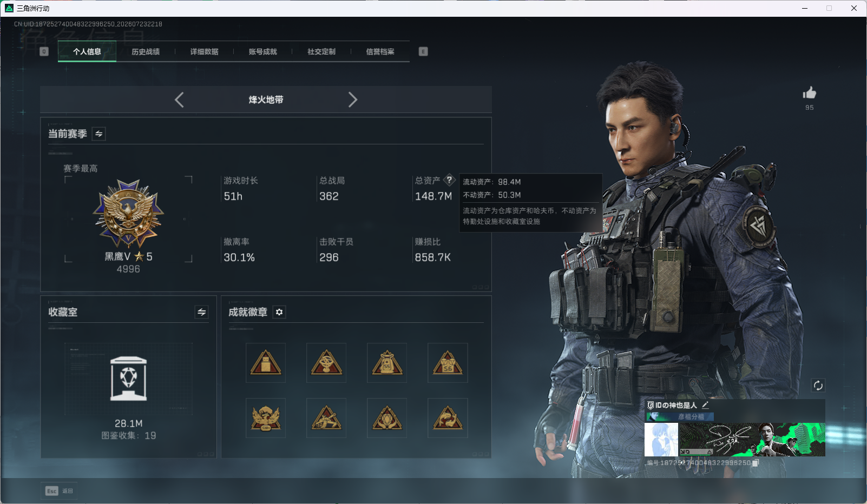The image size is (867, 504).
Task: Click the 游戏时长 51h value
Action: [233, 196]
